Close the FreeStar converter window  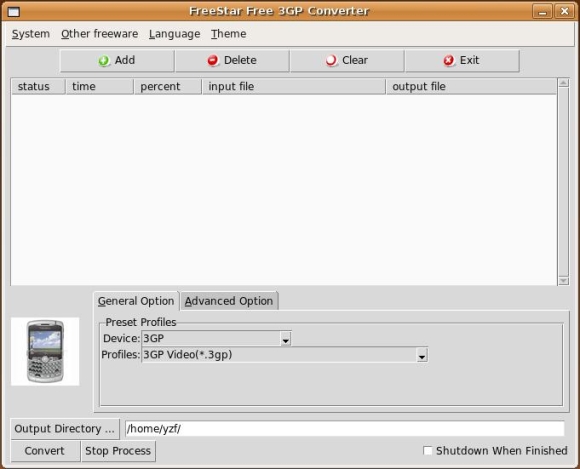564,11
